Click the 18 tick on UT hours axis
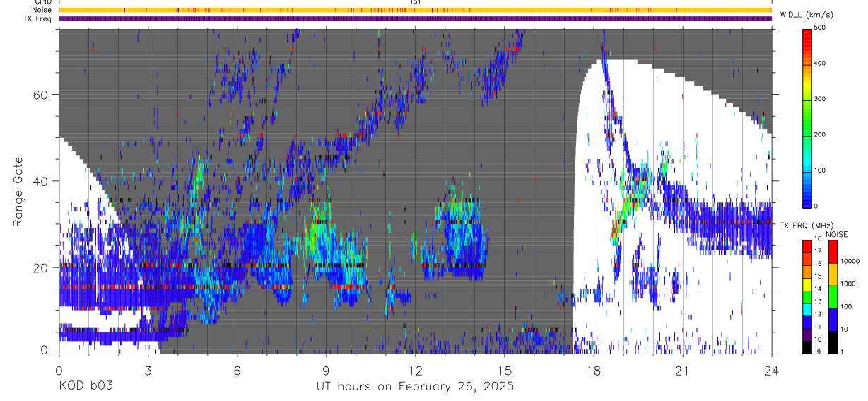 594,371
